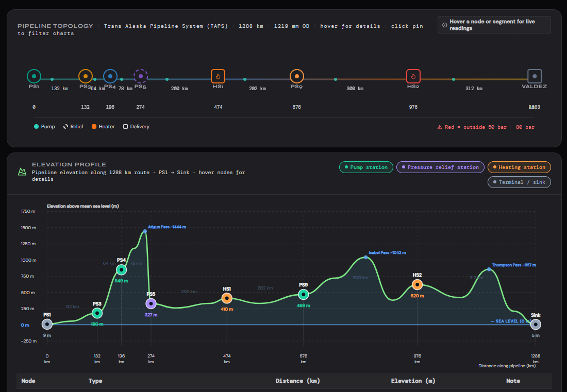Screen dimensions: 567x392
Task: Toggle the Heating station filter chip
Action: [519, 167]
